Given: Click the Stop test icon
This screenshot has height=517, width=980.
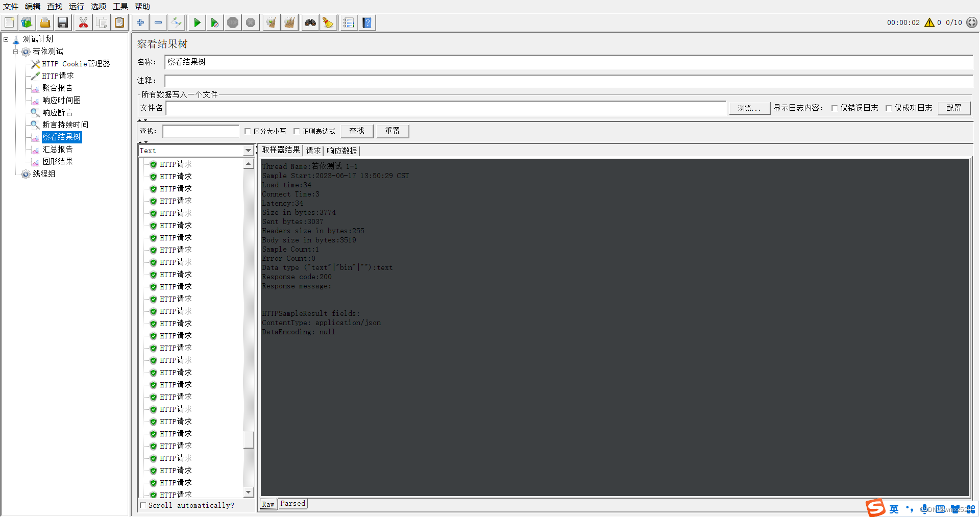Looking at the screenshot, I should (233, 22).
